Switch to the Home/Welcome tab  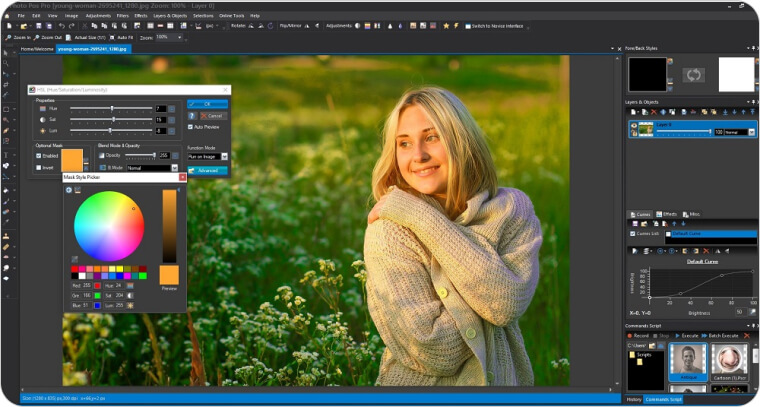(37, 48)
